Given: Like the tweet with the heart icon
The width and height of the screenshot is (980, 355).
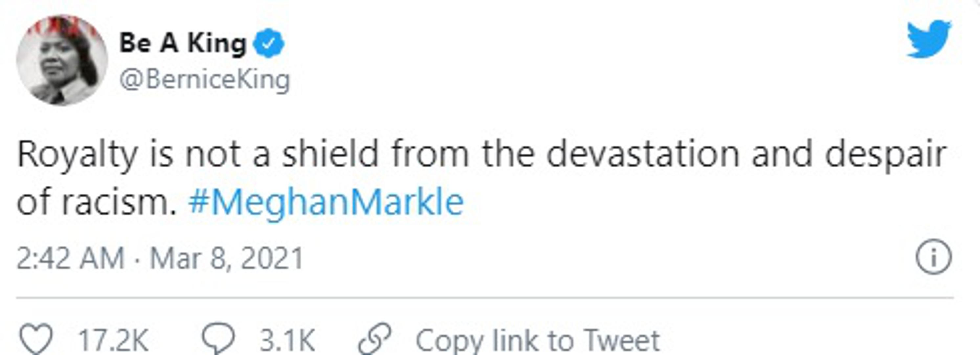Looking at the screenshot, I should [36, 339].
